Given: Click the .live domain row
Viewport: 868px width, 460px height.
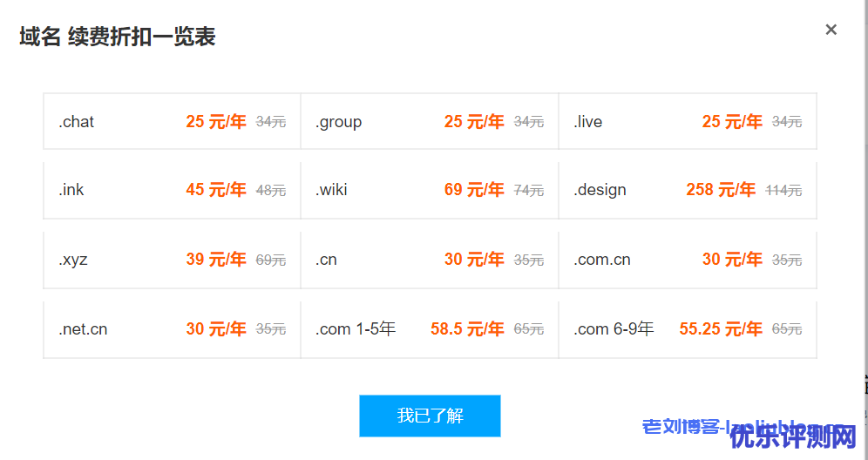Looking at the screenshot, I should tap(688, 122).
